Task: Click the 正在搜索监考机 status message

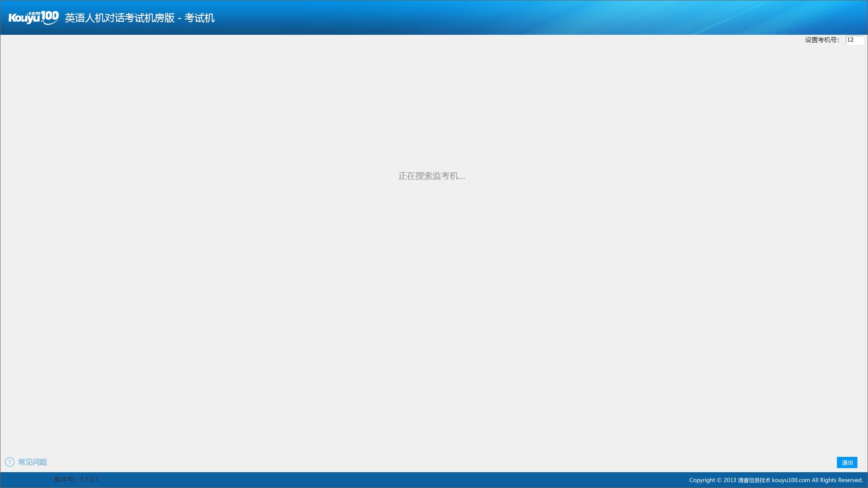Action: pos(431,176)
